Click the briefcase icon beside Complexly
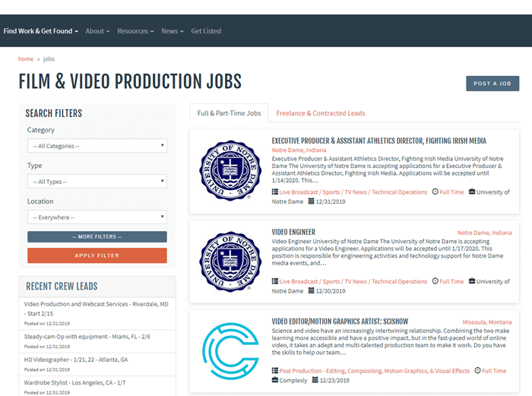 click(275, 380)
